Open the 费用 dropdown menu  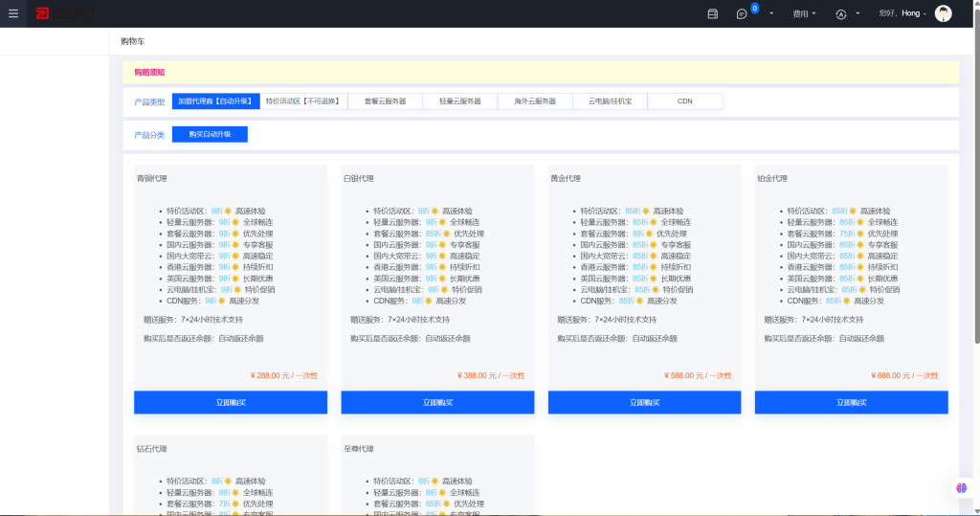tap(804, 13)
